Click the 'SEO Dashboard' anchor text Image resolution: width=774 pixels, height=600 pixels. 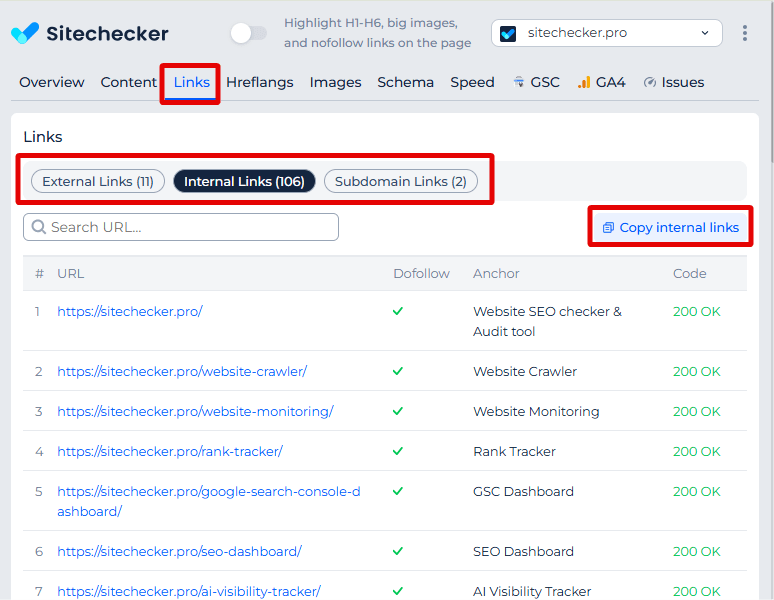(x=523, y=551)
